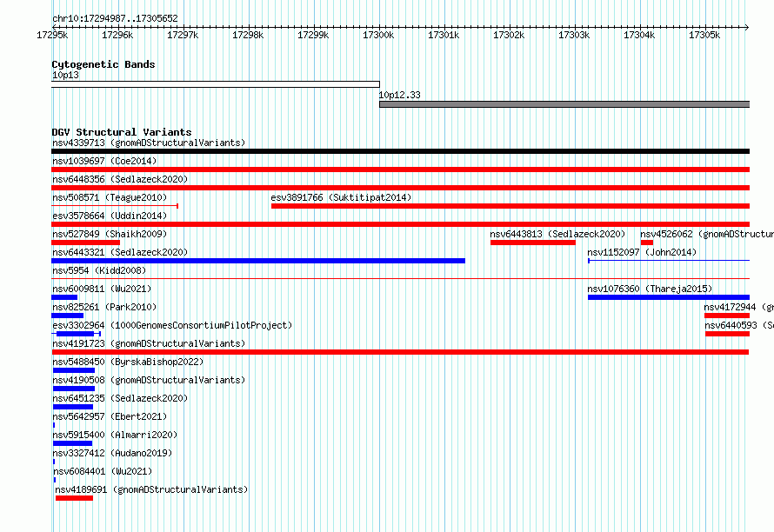The height and width of the screenshot is (532, 774).
Task: Click the small red nsv4526062 bar
Action: (647, 243)
